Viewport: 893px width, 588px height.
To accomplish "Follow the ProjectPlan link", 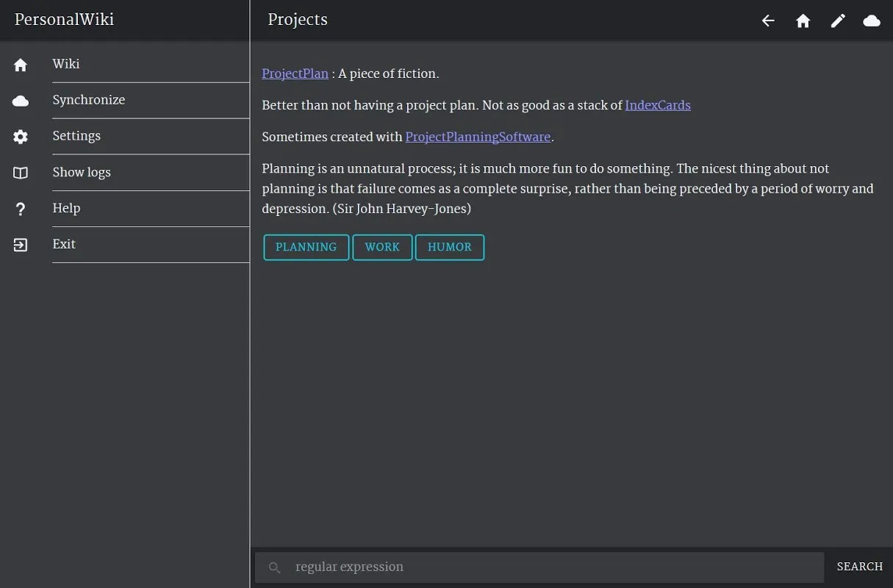I will [x=295, y=73].
